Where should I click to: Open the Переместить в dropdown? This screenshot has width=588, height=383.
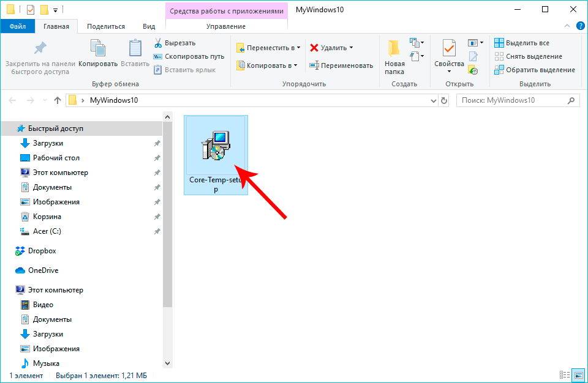click(x=268, y=48)
